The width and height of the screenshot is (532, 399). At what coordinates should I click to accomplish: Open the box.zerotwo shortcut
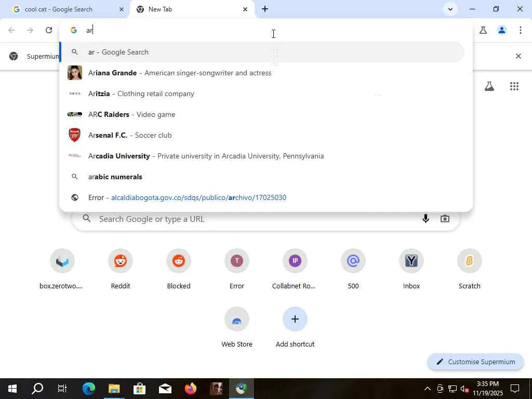[62, 269]
